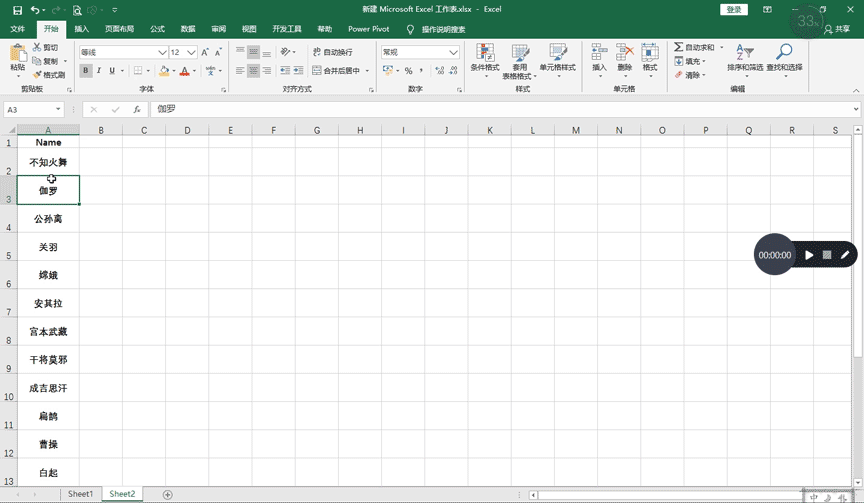This screenshot has width=864, height=503.
Task: Click the font color red A swatch
Action: 185,71
